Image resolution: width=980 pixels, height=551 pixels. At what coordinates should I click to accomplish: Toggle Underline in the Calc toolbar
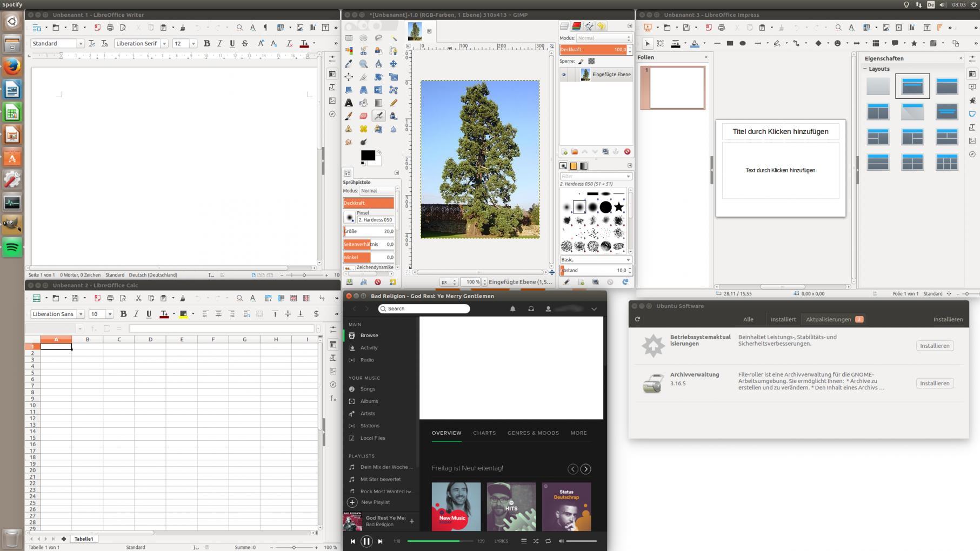(149, 314)
